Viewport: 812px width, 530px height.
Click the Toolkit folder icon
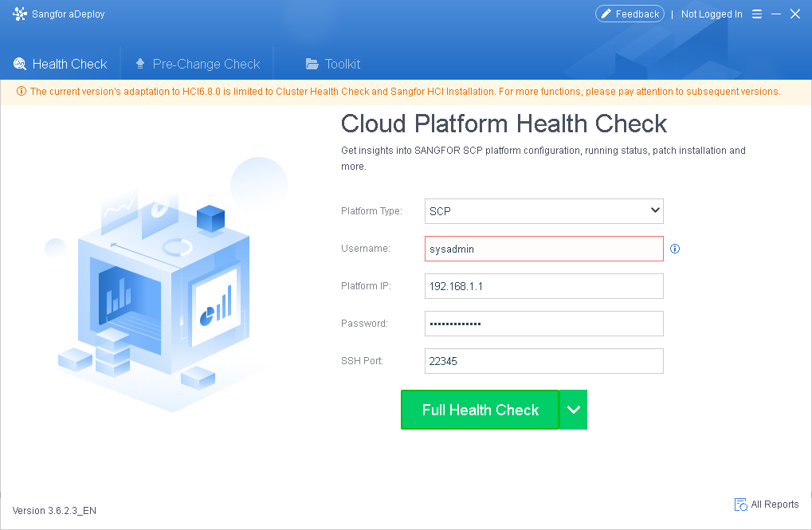[x=312, y=64]
